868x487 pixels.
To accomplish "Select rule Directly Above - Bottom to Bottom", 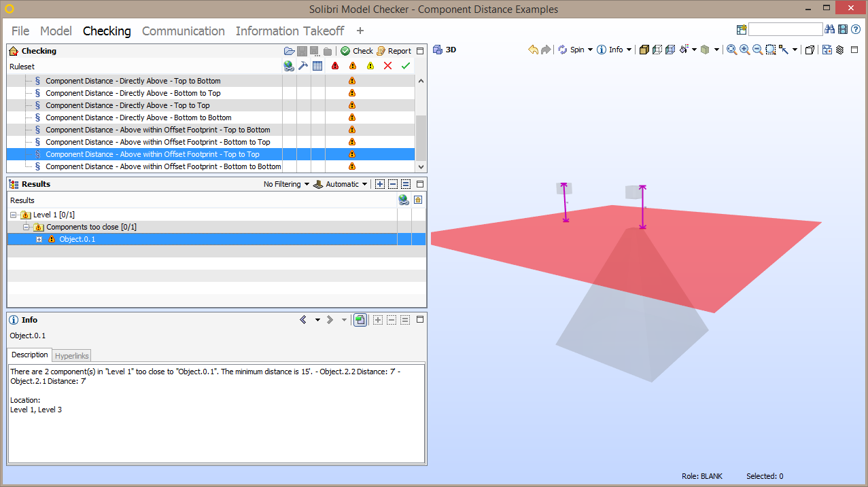I will (x=138, y=118).
